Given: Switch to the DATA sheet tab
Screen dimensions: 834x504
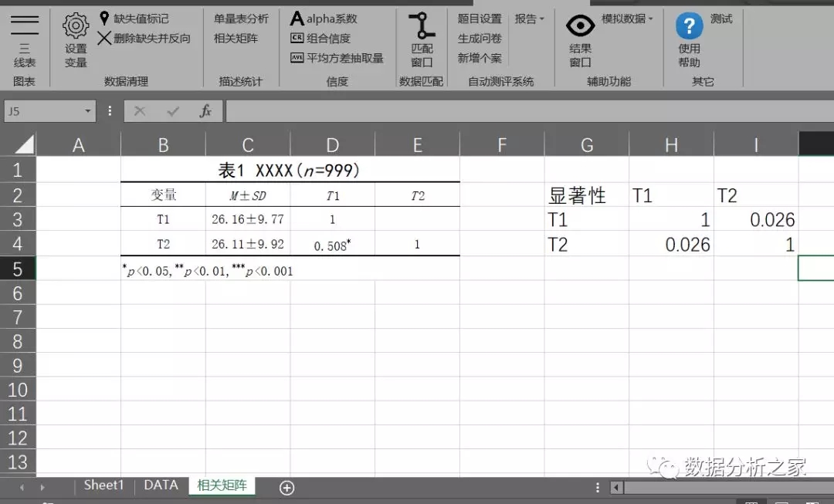Looking at the screenshot, I should [161, 485].
